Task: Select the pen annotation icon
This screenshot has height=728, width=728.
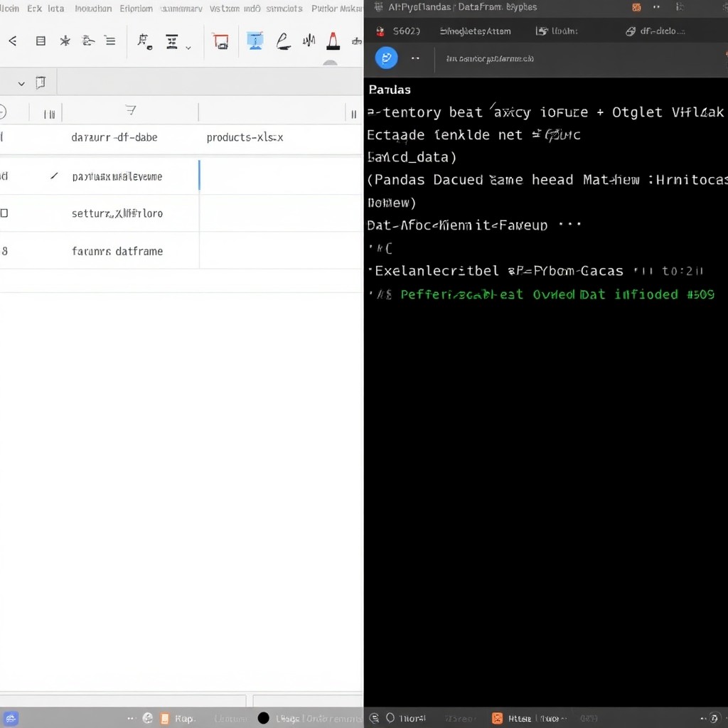Action: click(283, 41)
